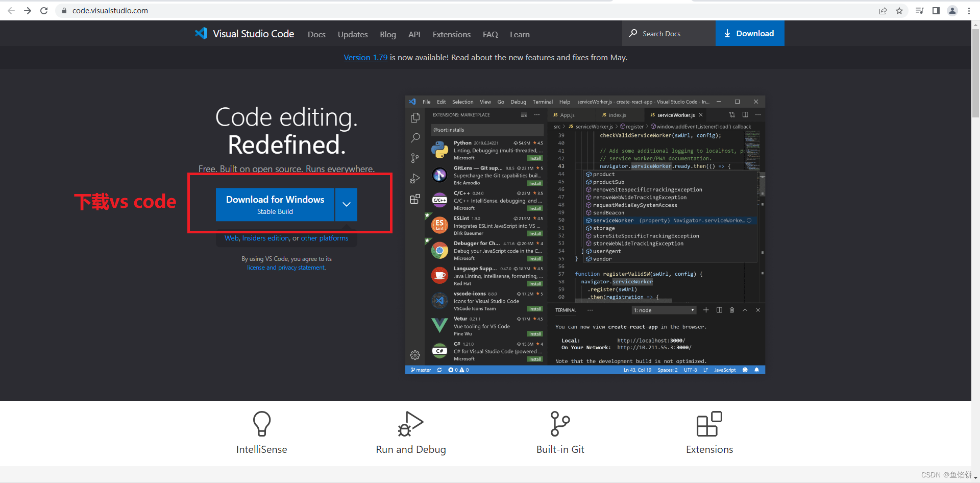
Task: Click the Vetur extension V icon
Action: coord(439,325)
